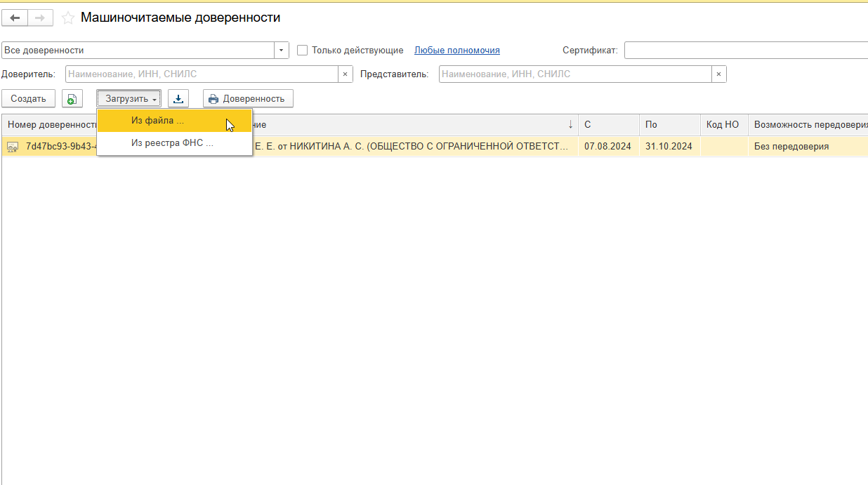868x485 pixels.
Task: Choose Из реестра ФНС ... menu item
Action: point(172,143)
